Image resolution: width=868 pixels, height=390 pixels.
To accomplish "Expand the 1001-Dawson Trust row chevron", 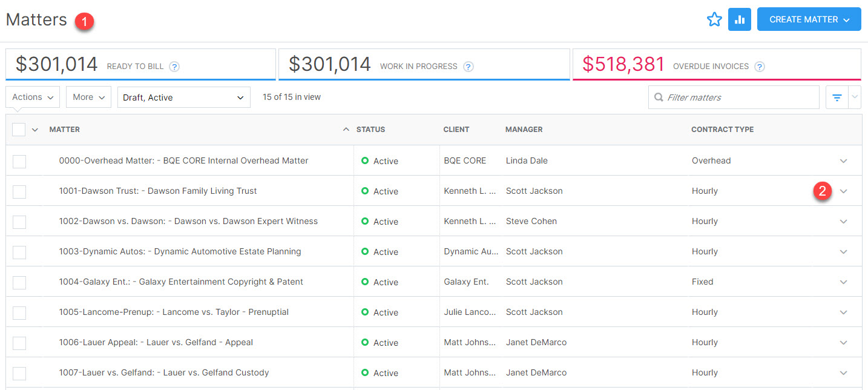I will tap(844, 191).
